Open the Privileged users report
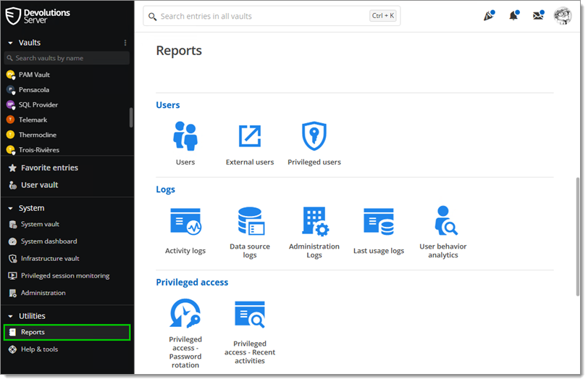Viewport: 588px width, 382px height. point(314,136)
